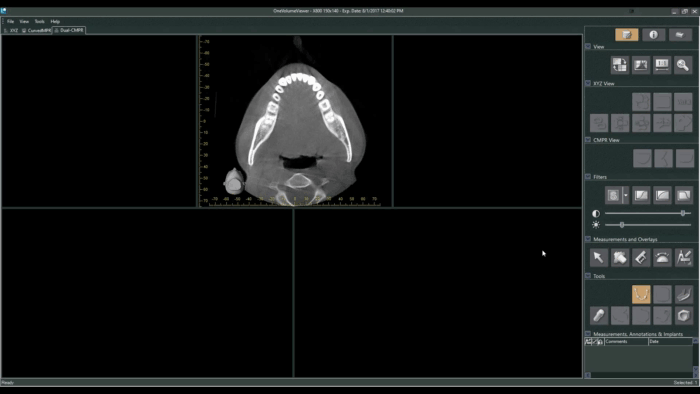Select the compass annotation drawing tool
This screenshot has height=394, width=700.
[683, 257]
